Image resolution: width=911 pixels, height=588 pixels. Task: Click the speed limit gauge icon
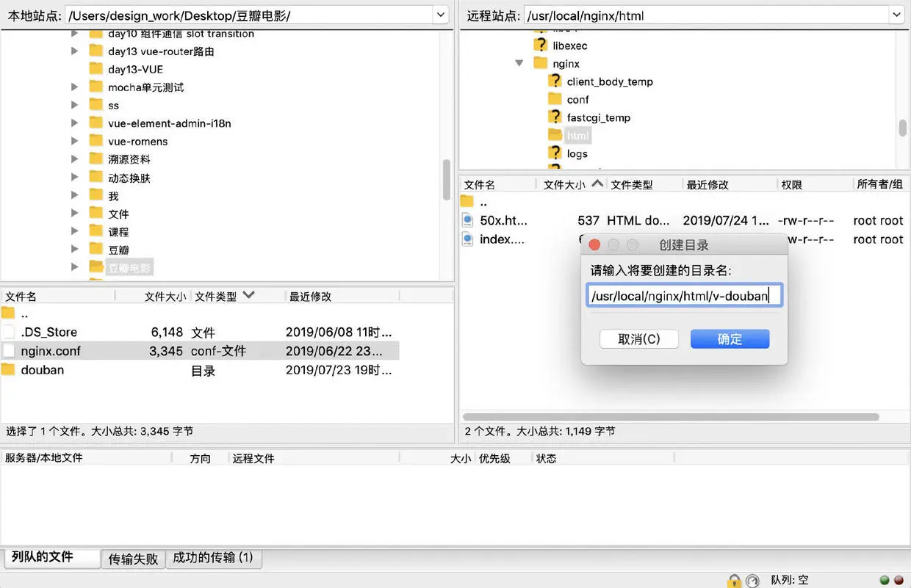pyautogui.click(x=752, y=581)
